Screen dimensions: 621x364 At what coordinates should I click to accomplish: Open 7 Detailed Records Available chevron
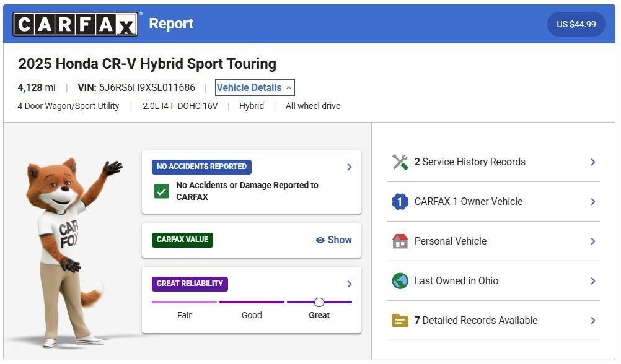[593, 321]
